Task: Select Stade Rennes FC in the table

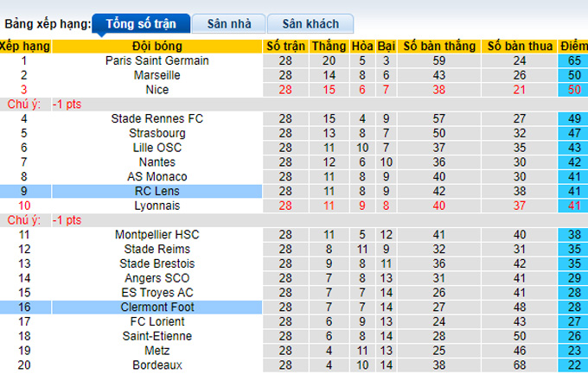Action: point(157,118)
